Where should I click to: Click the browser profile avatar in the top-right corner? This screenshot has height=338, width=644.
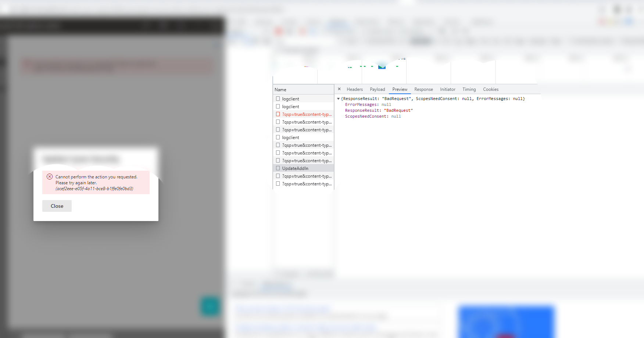tap(617, 10)
